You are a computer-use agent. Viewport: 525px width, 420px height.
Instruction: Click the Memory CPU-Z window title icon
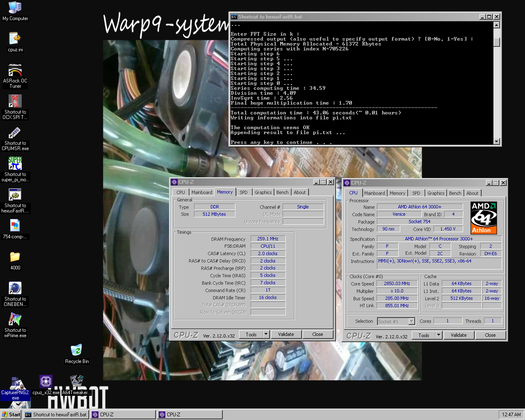pyautogui.click(x=174, y=182)
